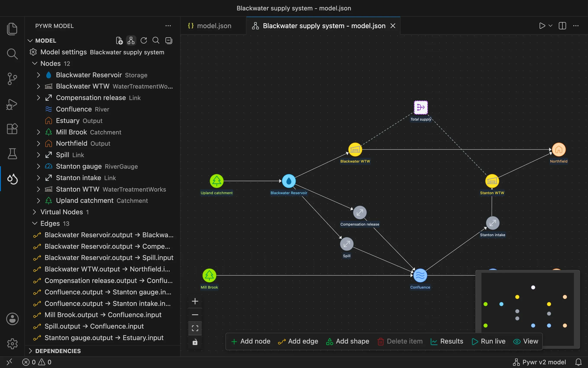
Task: Click the schematic network icon in MODEL header
Action: 131,40
